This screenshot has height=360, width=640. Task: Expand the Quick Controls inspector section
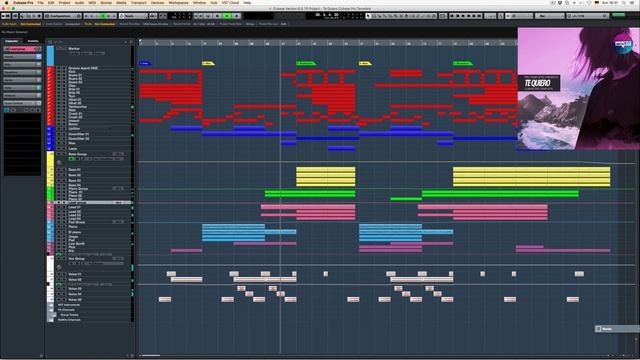pyautogui.click(x=22, y=103)
